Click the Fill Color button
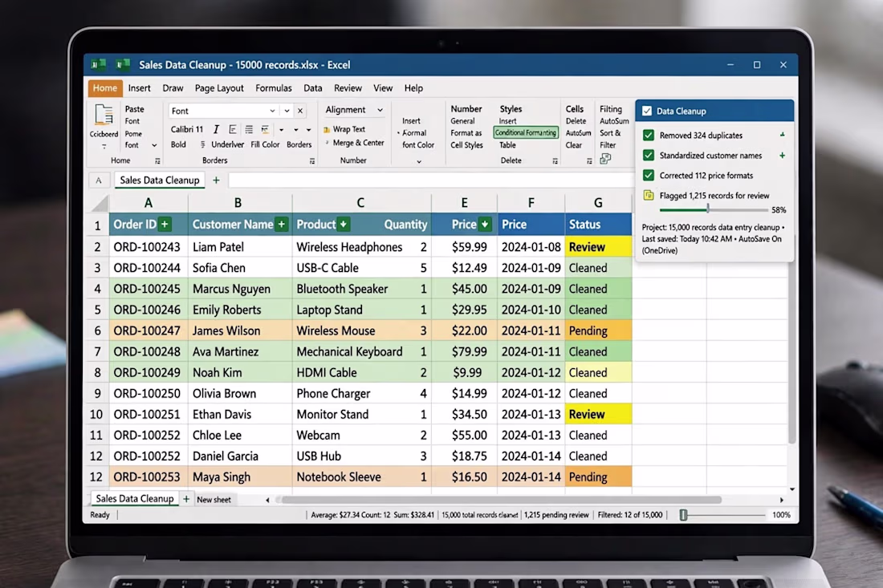This screenshot has height=588, width=883. pos(265,144)
